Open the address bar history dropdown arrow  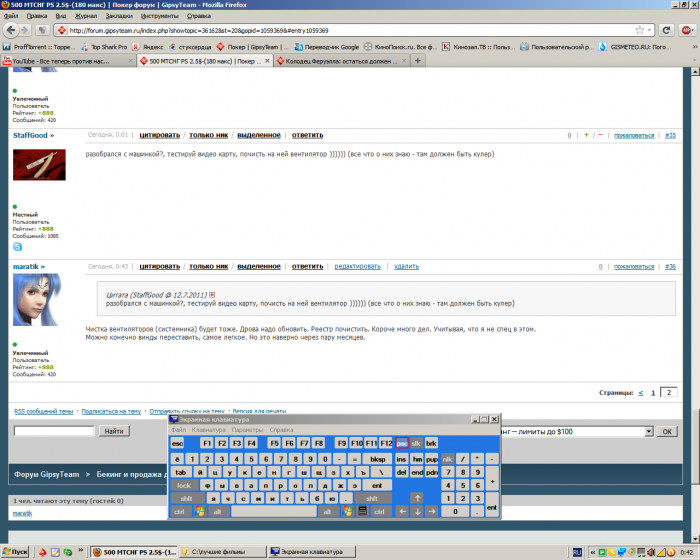(x=650, y=30)
